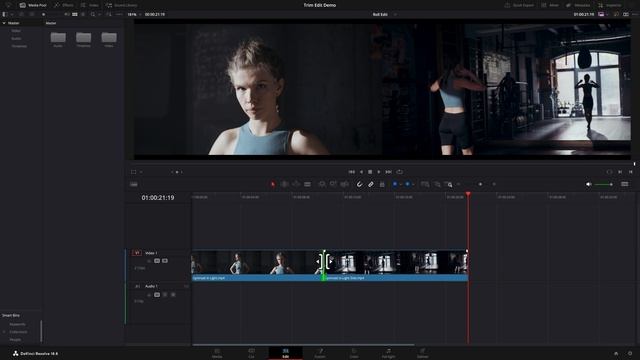This screenshot has height=360, width=640.
Task: Switch media pool to thumbnail view
Action: (x=75, y=14)
